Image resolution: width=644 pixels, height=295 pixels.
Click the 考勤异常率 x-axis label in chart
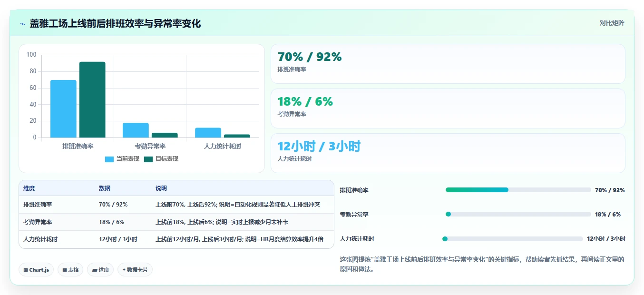tap(150, 146)
